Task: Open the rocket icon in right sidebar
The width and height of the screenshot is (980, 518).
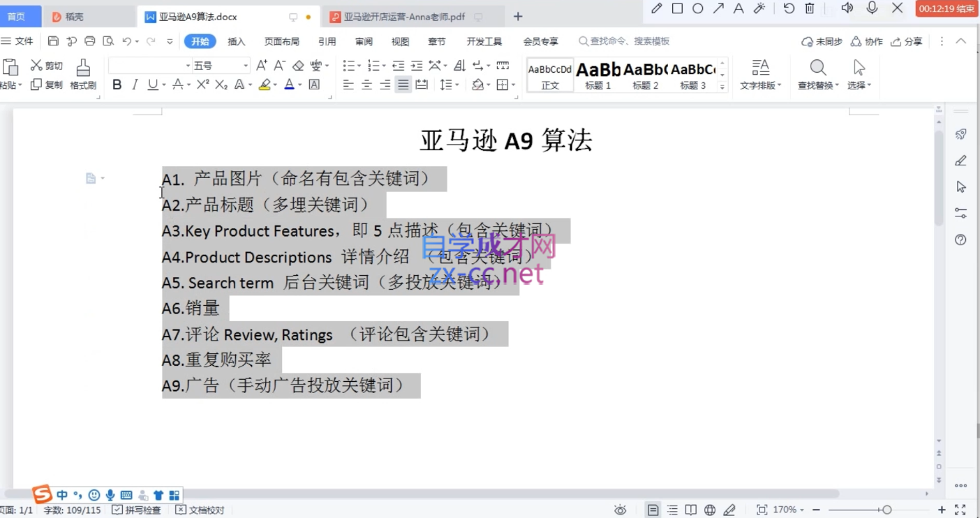Action: click(961, 134)
